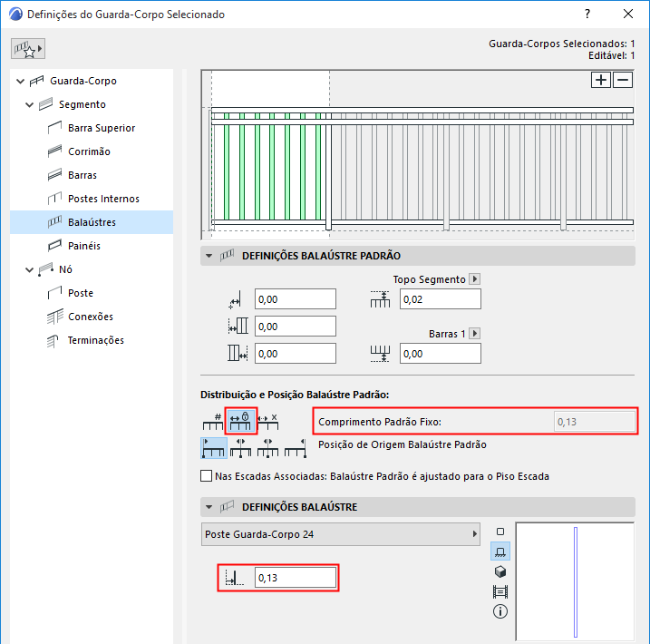Select the baluster symbol settings icon
650x644 pixels.
point(500,532)
